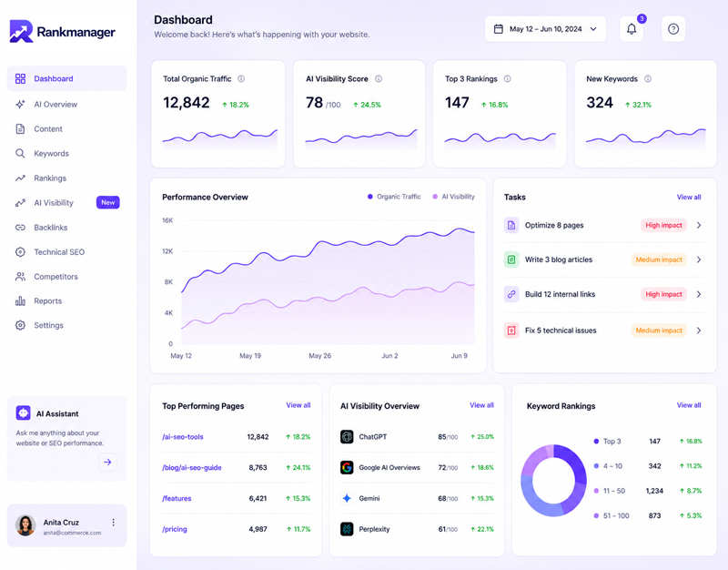The image size is (728, 570).
Task: Open the /pricing page link
Action: point(174,529)
